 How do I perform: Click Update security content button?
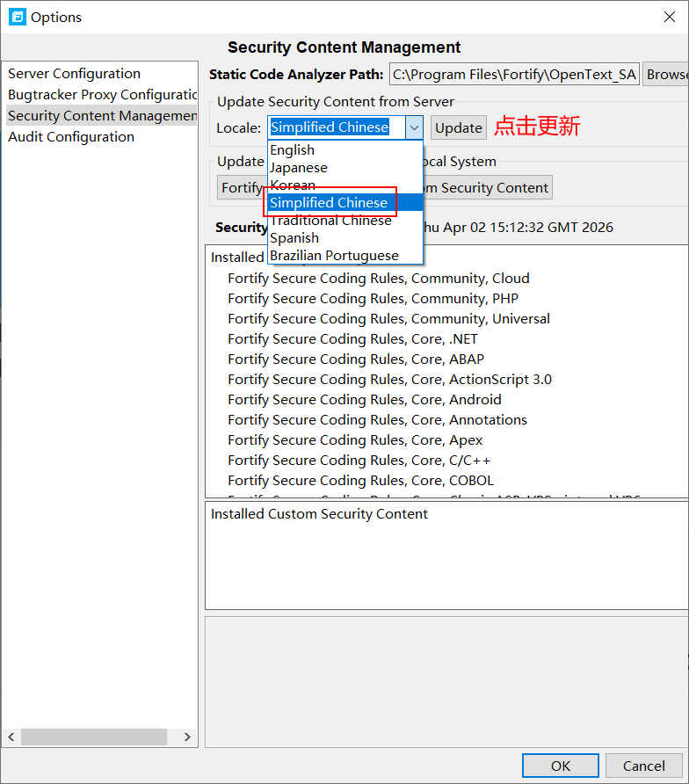point(459,128)
